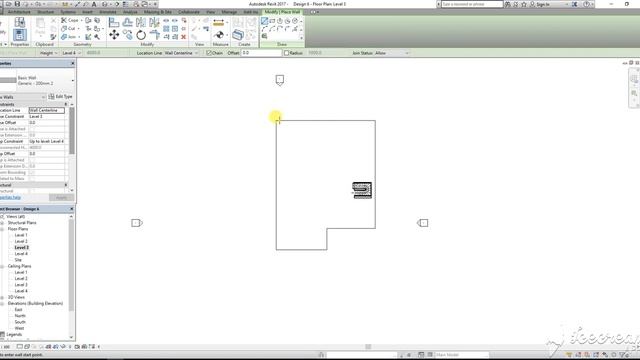Open the Manage ribbon tab
The width and height of the screenshot is (640, 360).
[229, 12]
